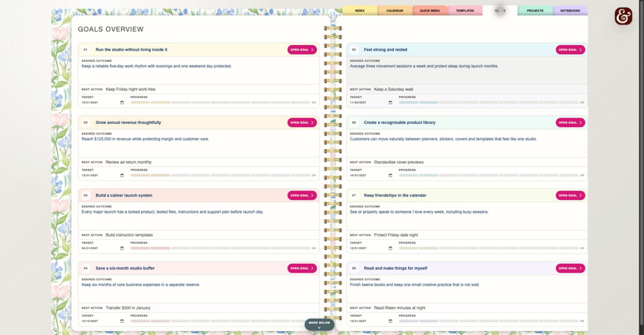
Task: Click goal number badge 04
Action: (x=85, y=268)
